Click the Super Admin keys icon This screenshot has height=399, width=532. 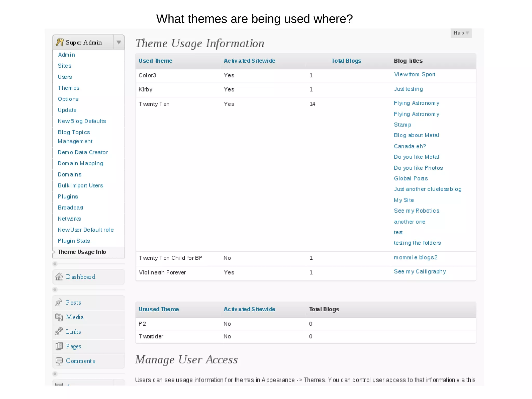[60, 42]
